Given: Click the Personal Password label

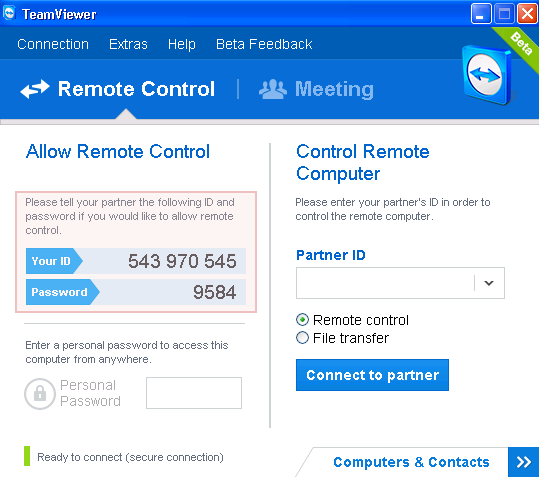Looking at the screenshot, I should click(x=90, y=393).
